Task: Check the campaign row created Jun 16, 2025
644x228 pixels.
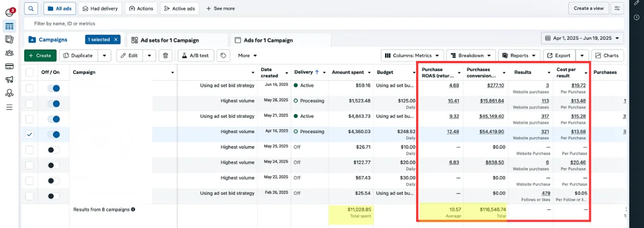Action: [x=29, y=88]
